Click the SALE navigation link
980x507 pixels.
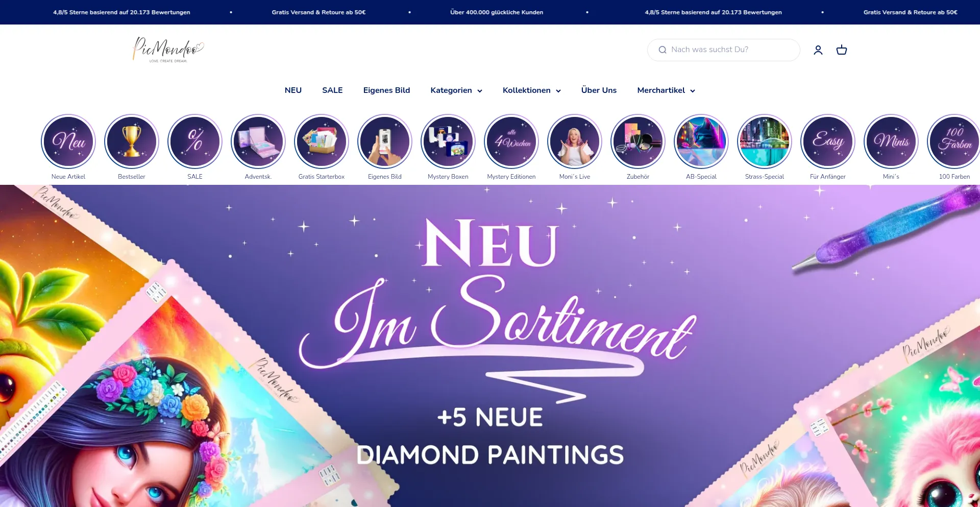coord(332,90)
